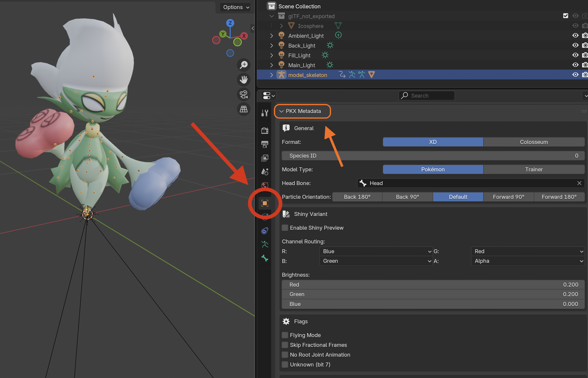Open the R channel routing dropdown
The width and height of the screenshot is (588, 378).
(376, 251)
